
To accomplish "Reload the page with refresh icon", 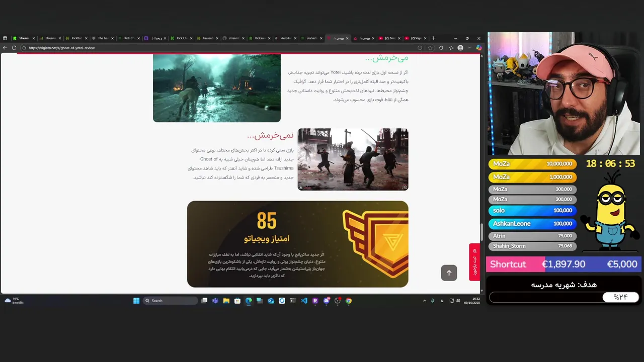I will point(14,48).
